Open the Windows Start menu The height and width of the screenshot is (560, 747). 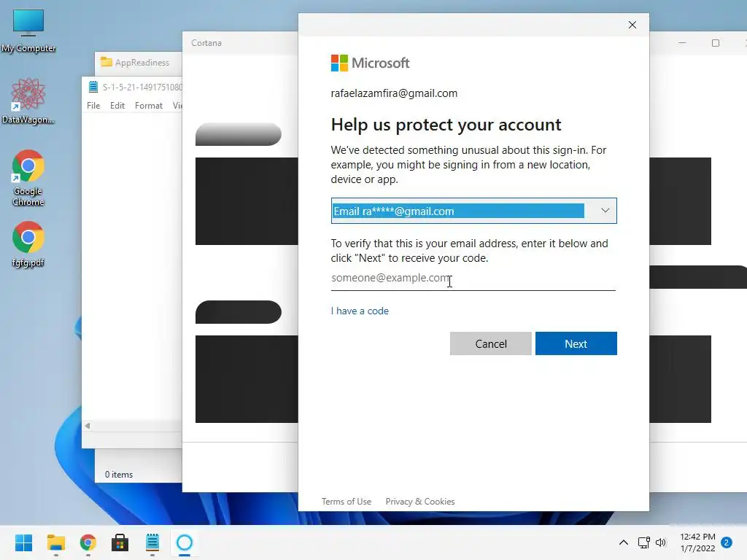[x=23, y=542]
